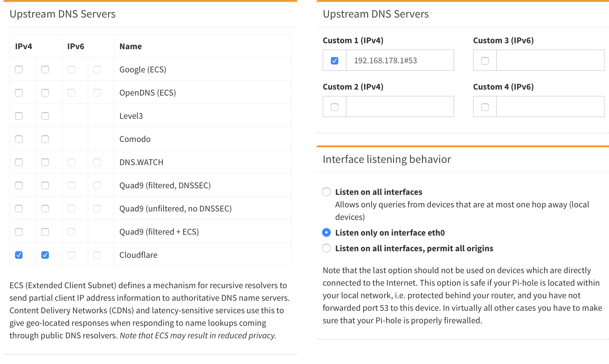Enable the Custom 4 (IPv6) checkbox
The height and width of the screenshot is (364, 609).
[485, 107]
